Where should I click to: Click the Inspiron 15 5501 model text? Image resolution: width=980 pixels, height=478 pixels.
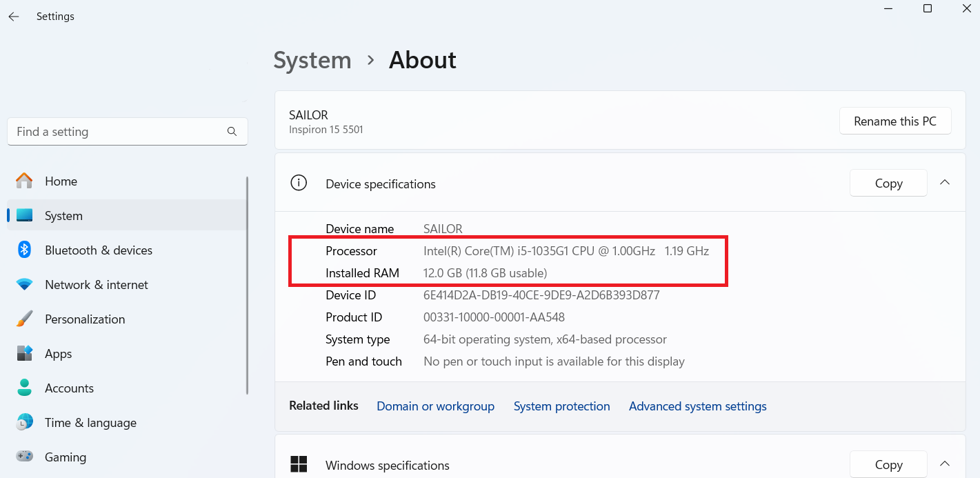326,130
